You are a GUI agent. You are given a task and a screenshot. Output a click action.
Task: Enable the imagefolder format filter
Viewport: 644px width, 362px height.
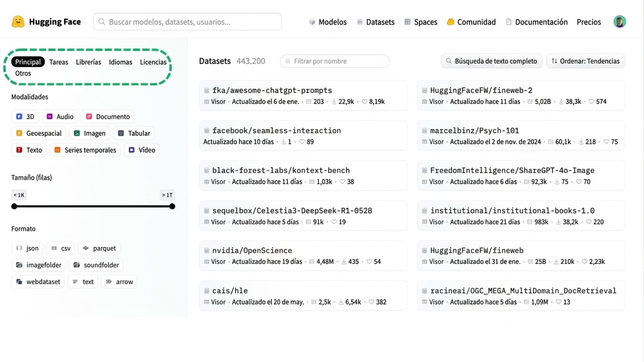point(38,265)
